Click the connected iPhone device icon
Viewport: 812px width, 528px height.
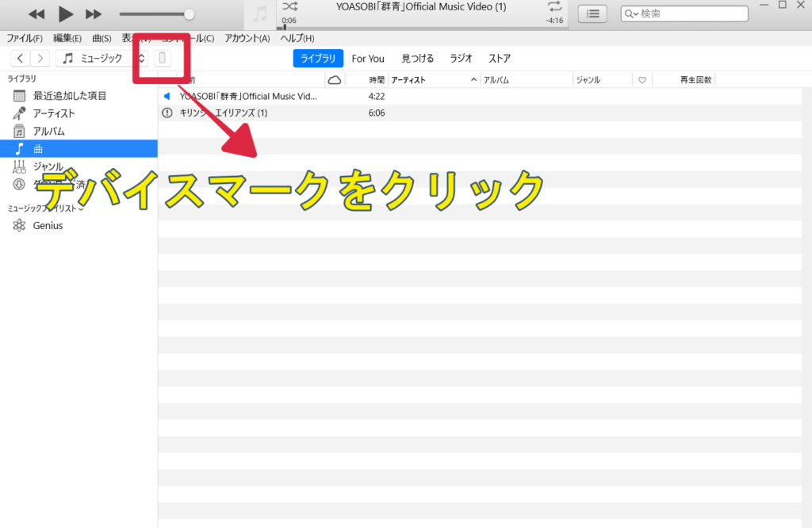click(162, 58)
